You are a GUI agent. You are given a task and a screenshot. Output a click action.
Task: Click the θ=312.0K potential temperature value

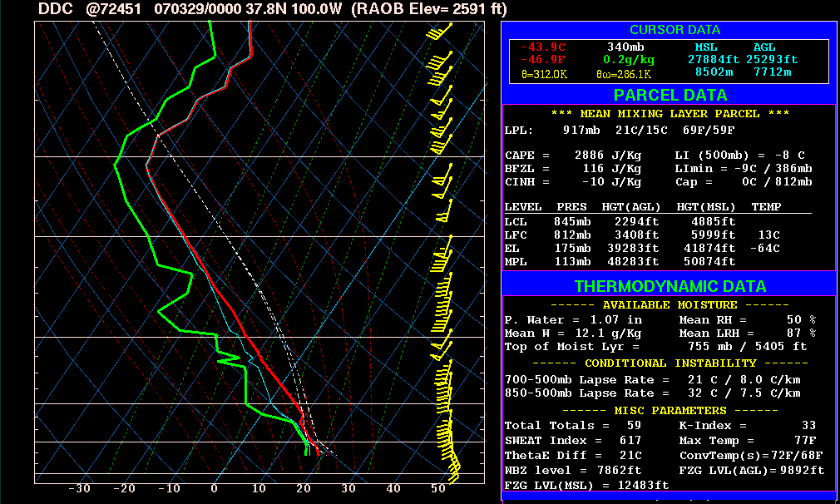[x=544, y=75]
